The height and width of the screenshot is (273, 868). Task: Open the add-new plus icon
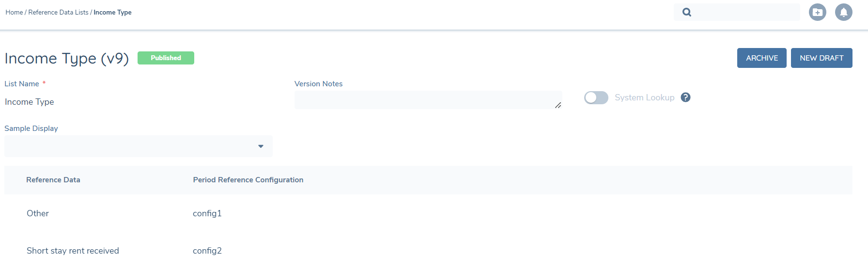[x=818, y=12]
